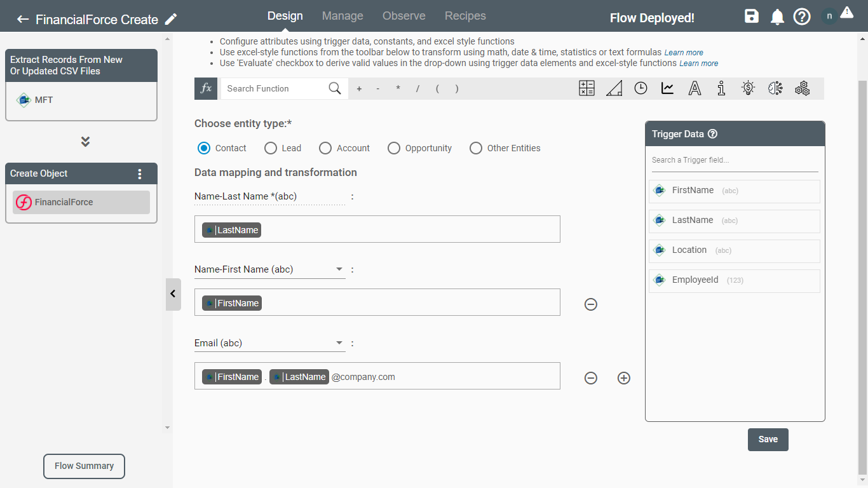Screen dimensions: 868x488
Task: Select the FinancialForce step
Action: tap(81, 202)
